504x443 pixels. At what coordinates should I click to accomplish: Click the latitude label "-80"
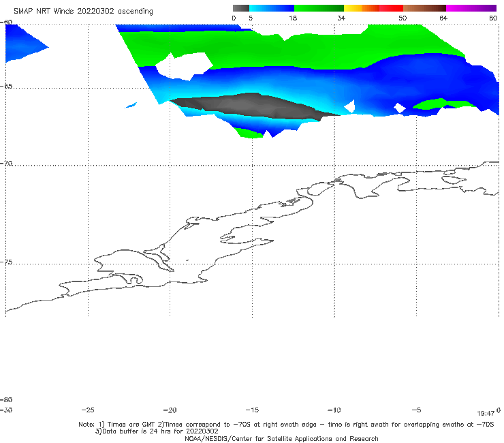(6, 399)
